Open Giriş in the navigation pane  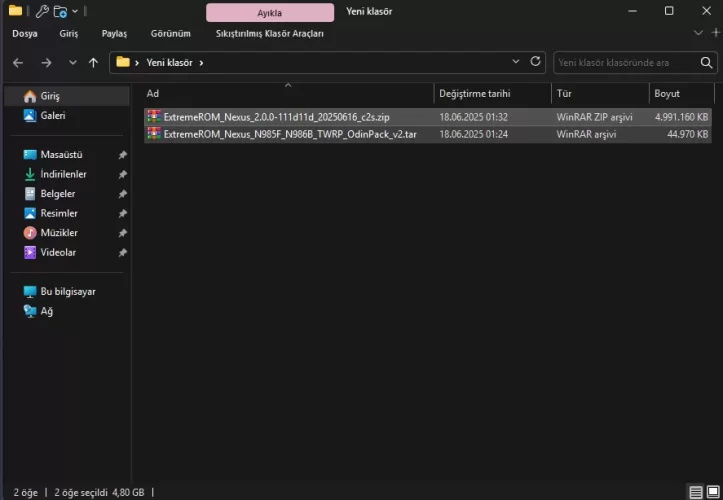click(67, 96)
